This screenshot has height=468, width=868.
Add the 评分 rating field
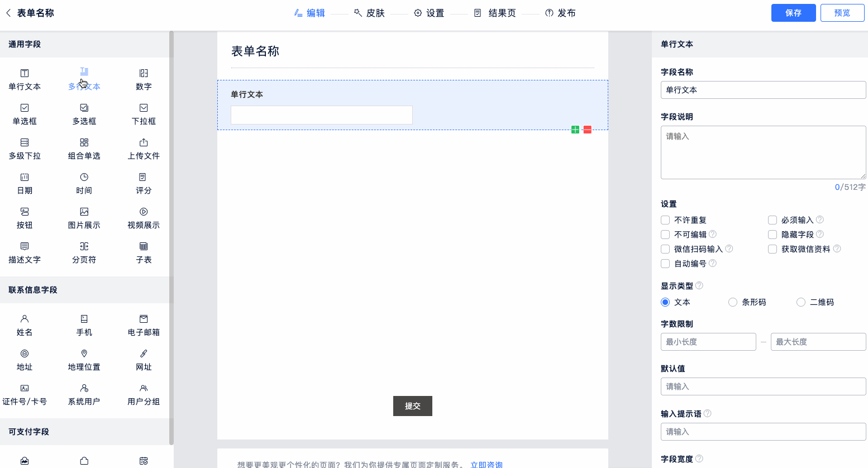tap(144, 183)
